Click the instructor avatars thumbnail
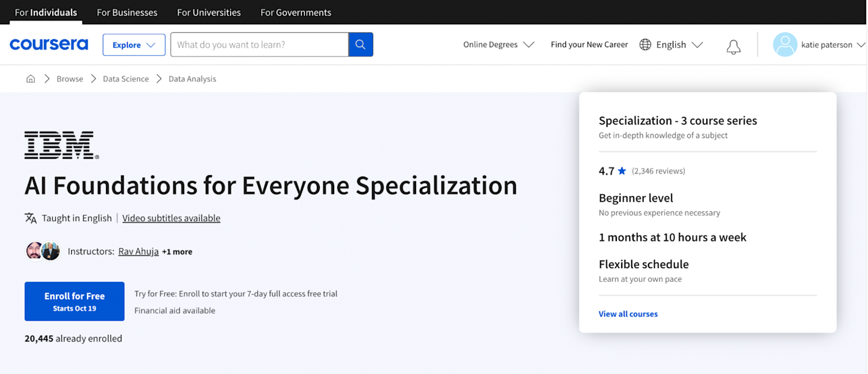Screen dimensions: 868x374 [43, 251]
